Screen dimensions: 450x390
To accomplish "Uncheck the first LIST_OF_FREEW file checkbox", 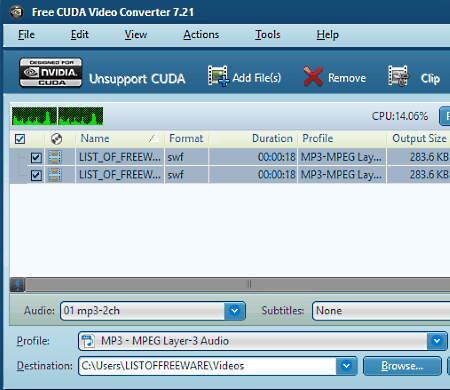I will (36, 157).
